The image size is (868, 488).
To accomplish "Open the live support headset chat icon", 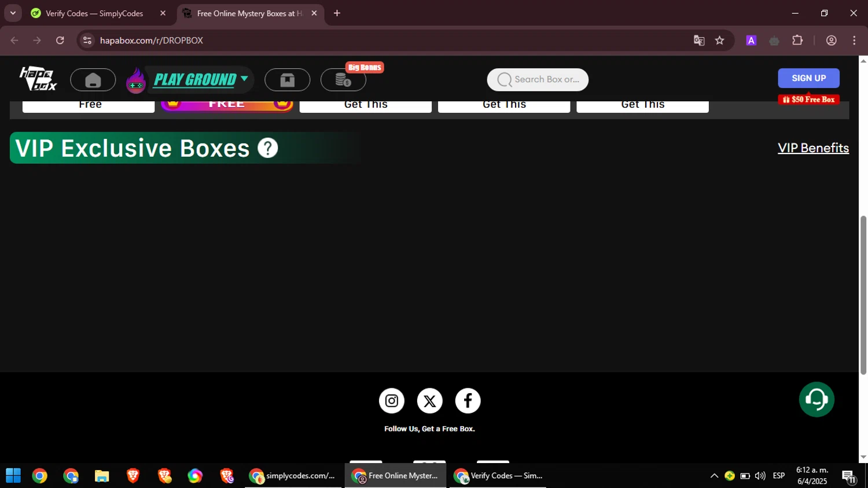I will (816, 399).
